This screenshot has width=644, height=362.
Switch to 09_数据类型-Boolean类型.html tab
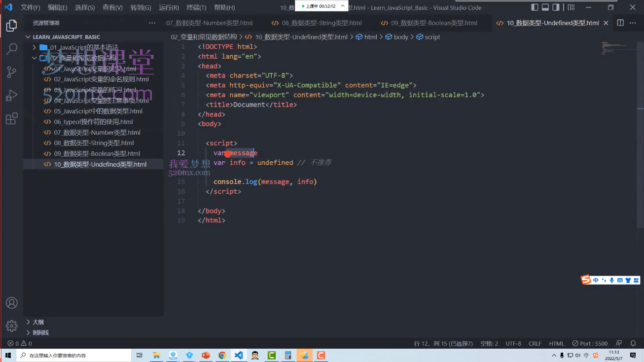(428, 23)
